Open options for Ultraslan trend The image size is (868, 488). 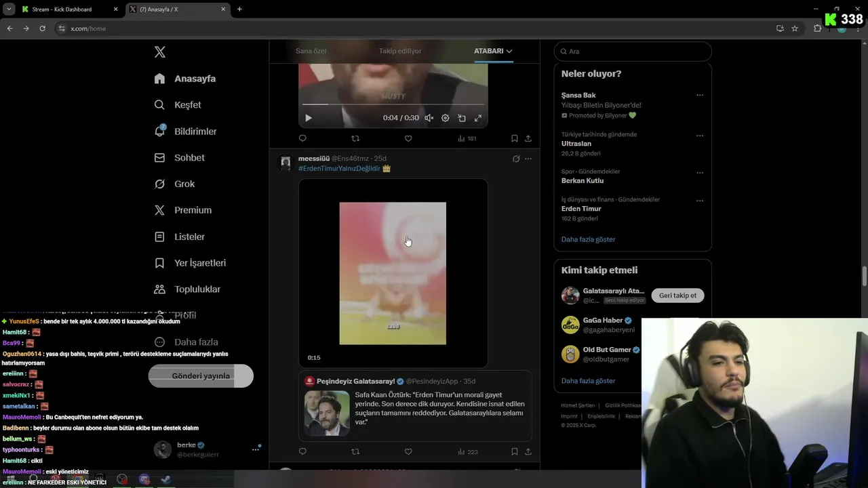(x=700, y=136)
